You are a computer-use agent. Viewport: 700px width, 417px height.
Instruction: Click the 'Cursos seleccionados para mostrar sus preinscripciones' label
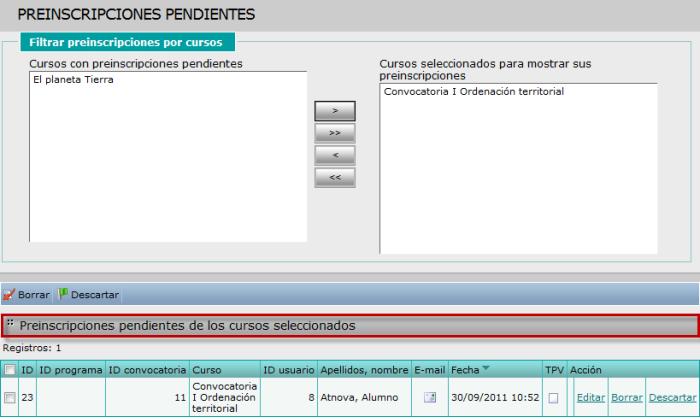click(x=485, y=70)
